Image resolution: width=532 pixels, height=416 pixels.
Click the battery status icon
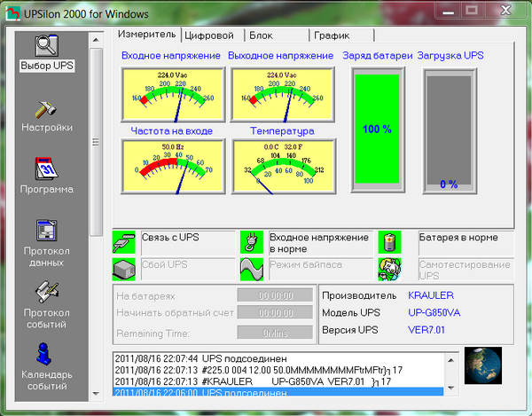pos(390,242)
